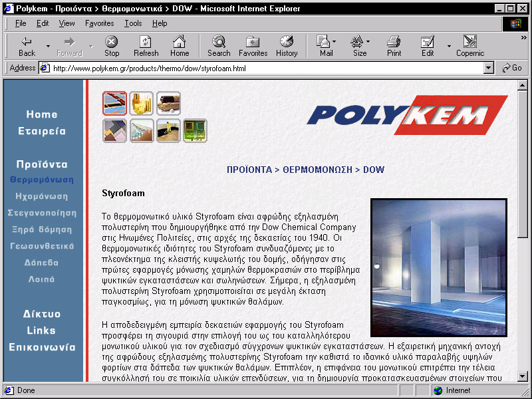Select Θερμομόνωση in the sidebar
Viewport: 532px width, 399px height.
point(42,180)
